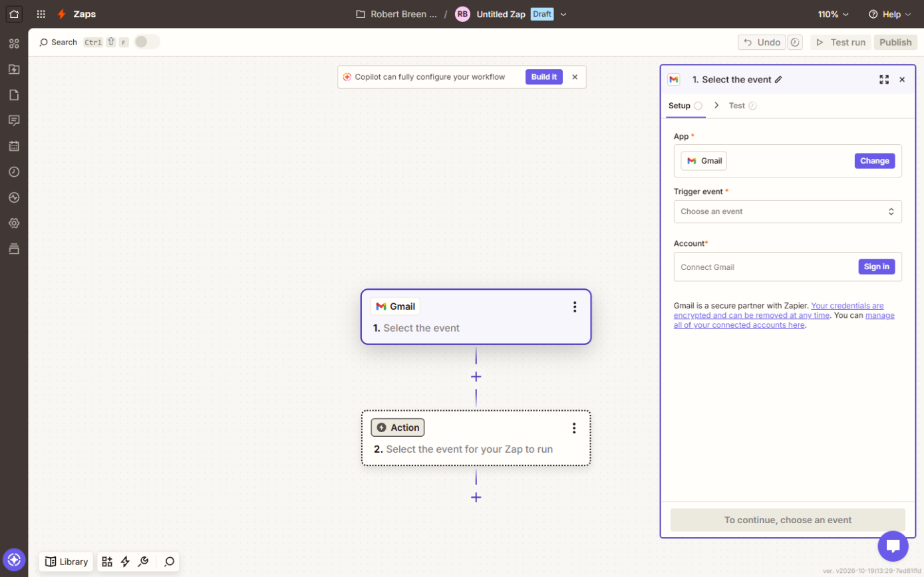924x577 pixels.
Task: Select the Action step card
Action: pos(476,438)
